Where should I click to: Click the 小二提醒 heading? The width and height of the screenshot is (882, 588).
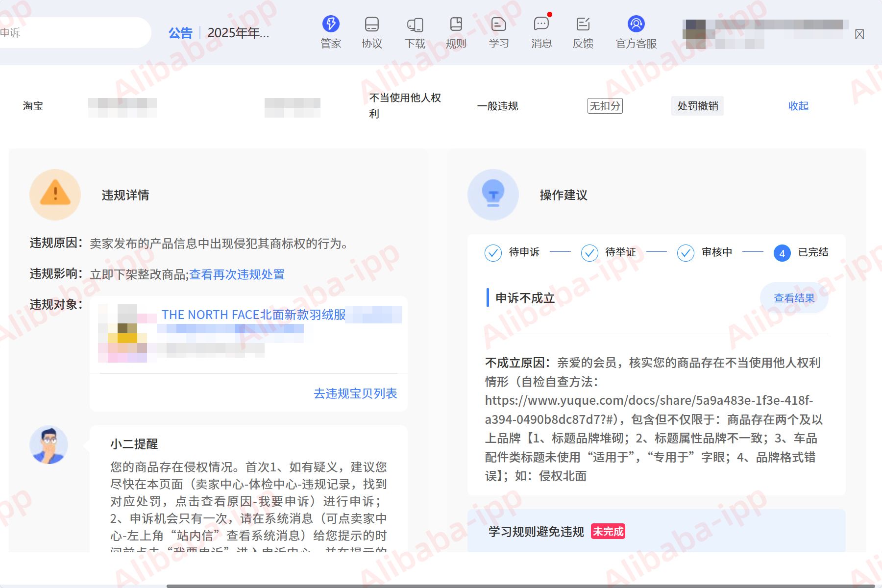click(x=134, y=444)
